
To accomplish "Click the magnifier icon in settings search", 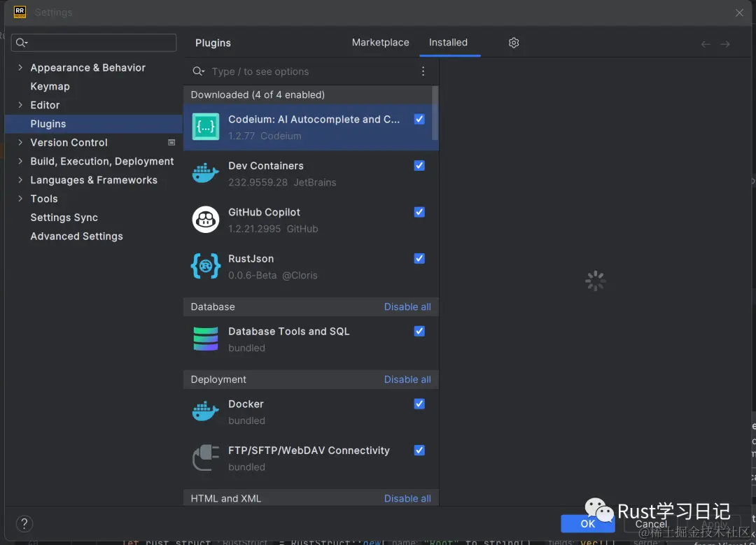I will click(x=21, y=43).
